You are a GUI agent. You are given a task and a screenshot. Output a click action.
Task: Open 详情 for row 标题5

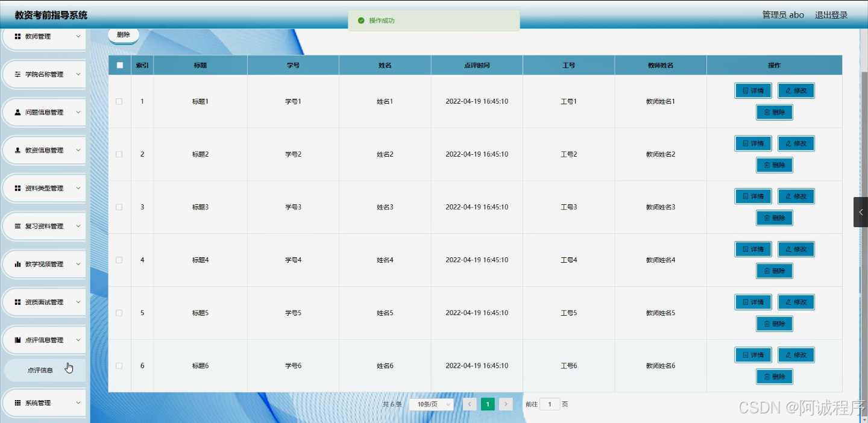(x=753, y=302)
